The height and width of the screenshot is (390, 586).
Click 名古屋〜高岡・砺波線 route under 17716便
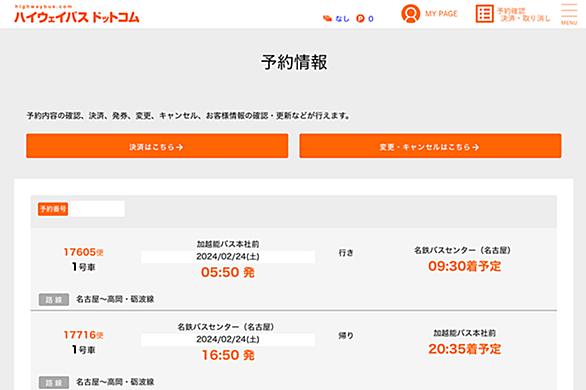(115, 382)
